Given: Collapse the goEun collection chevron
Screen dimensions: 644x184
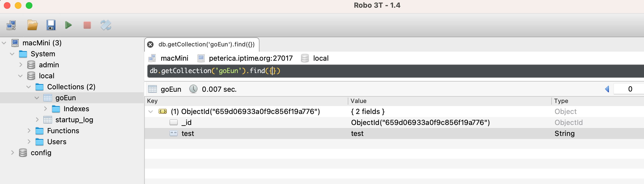Looking at the screenshot, I should click(37, 98).
